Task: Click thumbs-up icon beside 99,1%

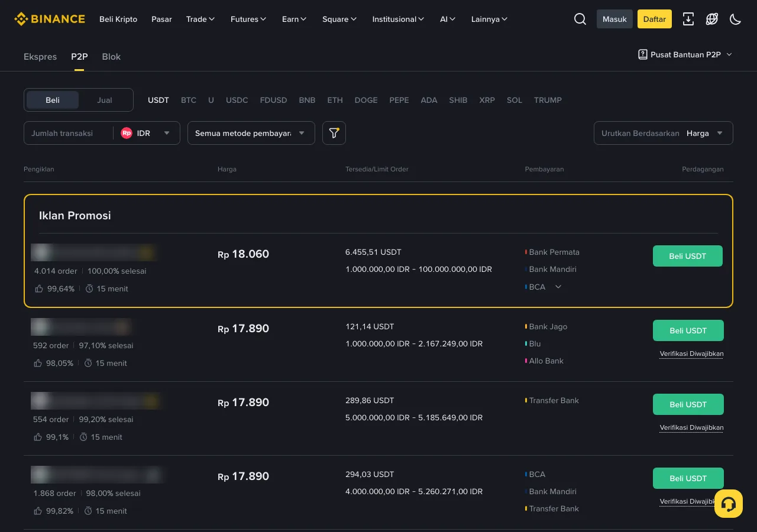Action: pos(38,437)
